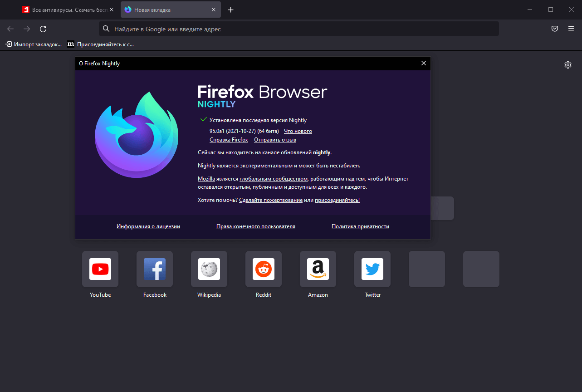This screenshot has width=582, height=392.
Task: Open the Pocket save icon
Action: pos(554,29)
